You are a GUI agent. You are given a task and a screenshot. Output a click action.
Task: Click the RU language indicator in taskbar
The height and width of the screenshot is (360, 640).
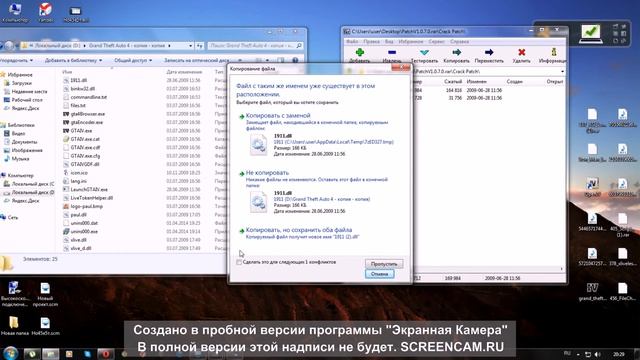(567, 353)
